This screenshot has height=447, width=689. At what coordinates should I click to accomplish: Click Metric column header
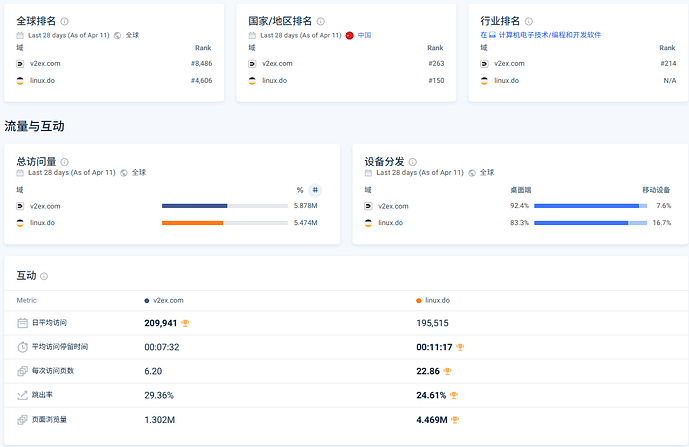26,301
